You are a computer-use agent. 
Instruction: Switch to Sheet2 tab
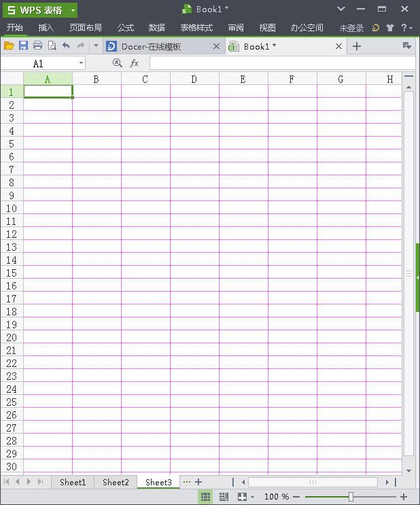pyautogui.click(x=116, y=482)
